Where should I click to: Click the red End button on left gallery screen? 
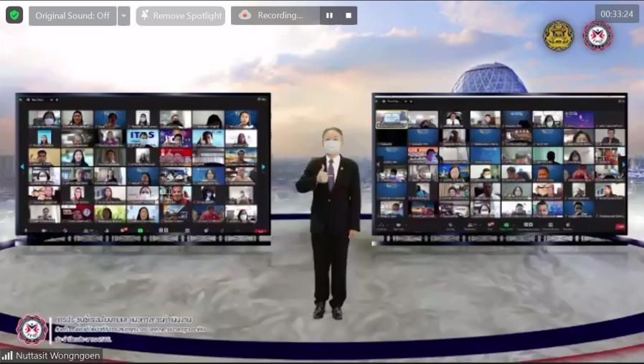pyautogui.click(x=260, y=231)
